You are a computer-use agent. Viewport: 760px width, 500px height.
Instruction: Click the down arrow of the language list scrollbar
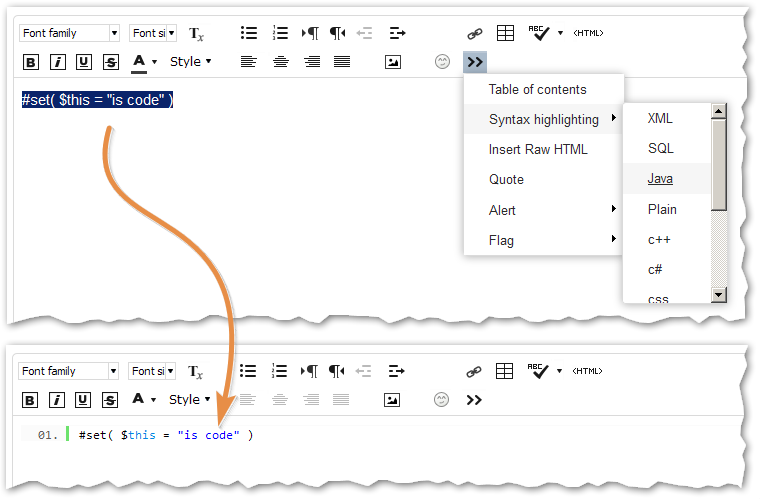(718, 294)
